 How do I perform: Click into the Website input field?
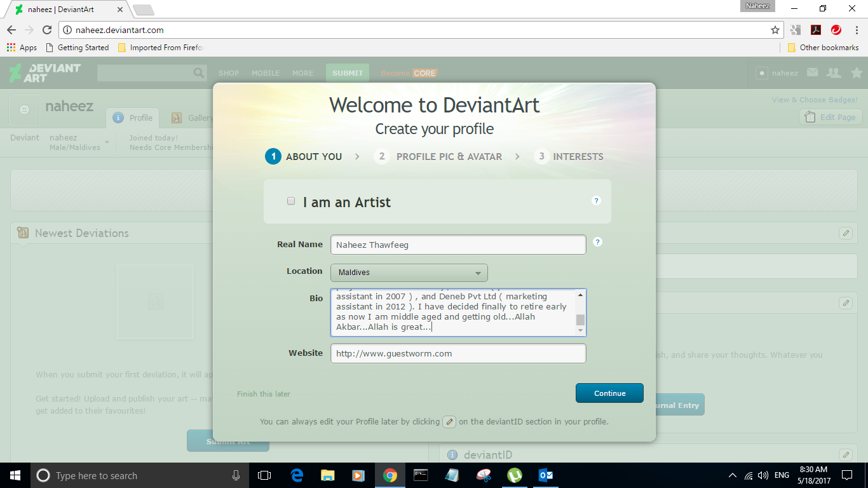click(x=458, y=353)
